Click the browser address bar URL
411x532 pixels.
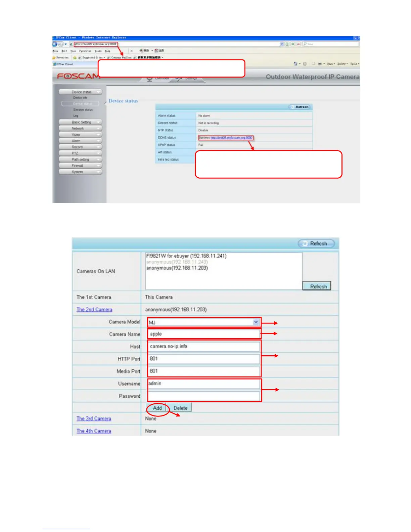tap(95, 44)
